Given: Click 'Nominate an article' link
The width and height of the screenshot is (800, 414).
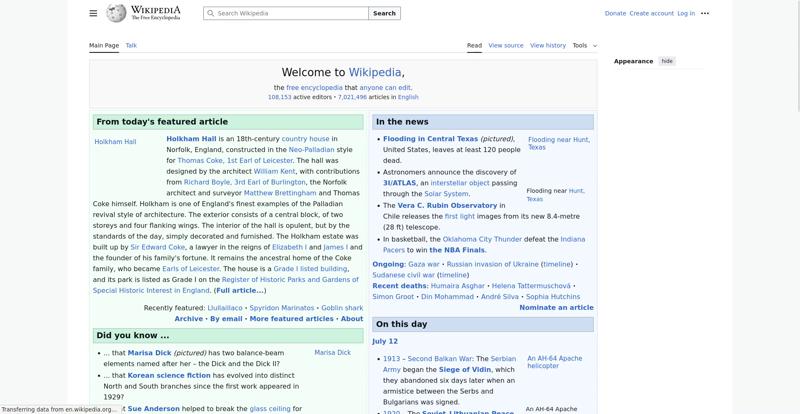Looking at the screenshot, I should 557,307.
